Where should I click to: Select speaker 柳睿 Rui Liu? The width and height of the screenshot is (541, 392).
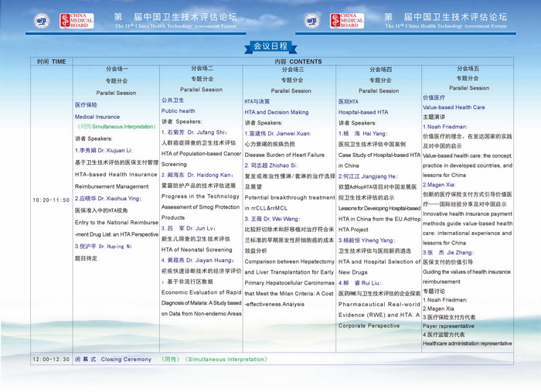tap(359, 283)
